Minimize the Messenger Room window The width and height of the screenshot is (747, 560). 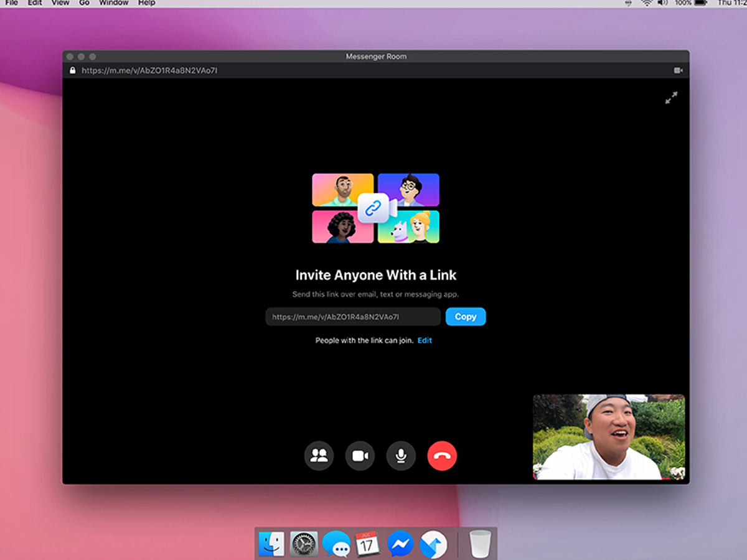pyautogui.click(x=82, y=57)
